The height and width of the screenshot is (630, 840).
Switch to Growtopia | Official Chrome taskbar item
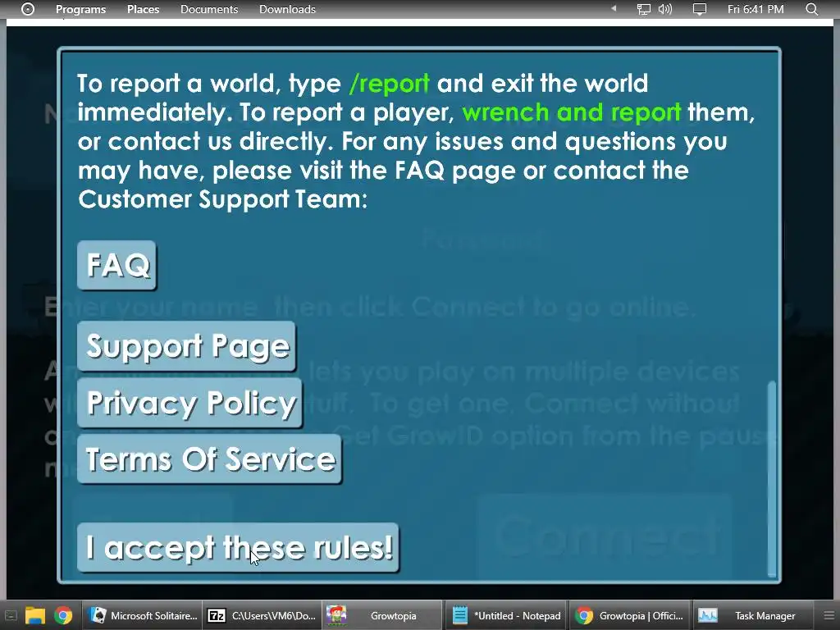[629, 615]
